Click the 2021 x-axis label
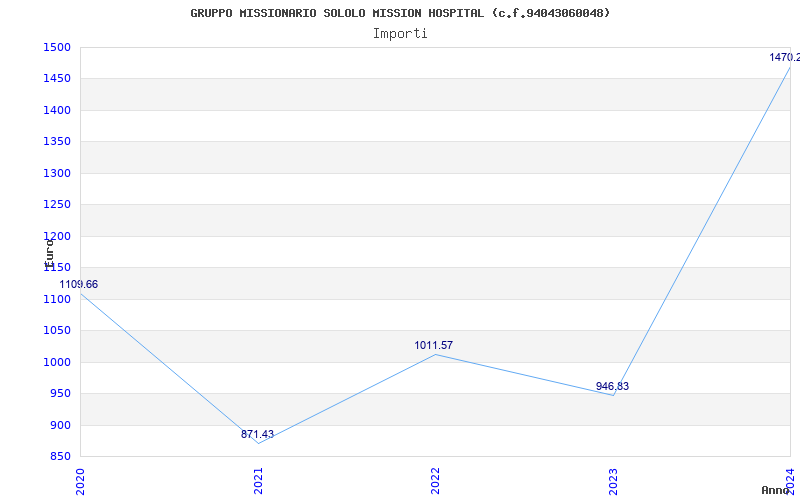Viewport: 800px width, 500px height. [x=259, y=481]
